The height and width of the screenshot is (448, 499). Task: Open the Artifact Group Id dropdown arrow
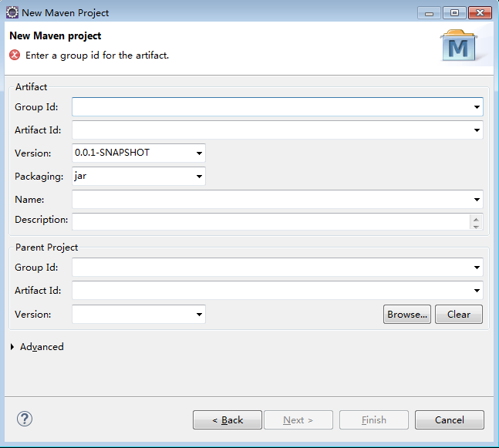(477, 107)
